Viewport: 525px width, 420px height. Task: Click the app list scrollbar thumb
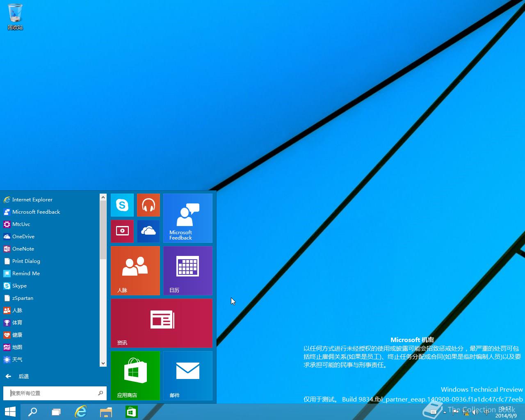(103, 230)
